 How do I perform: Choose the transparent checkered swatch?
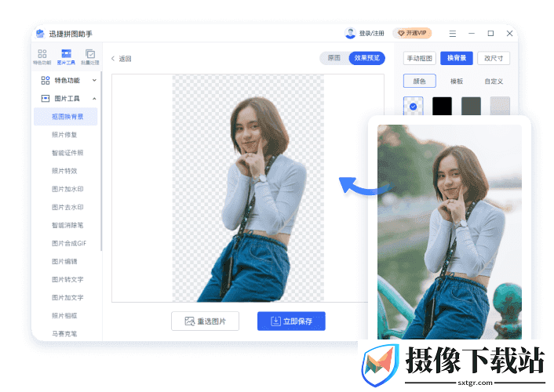413,106
